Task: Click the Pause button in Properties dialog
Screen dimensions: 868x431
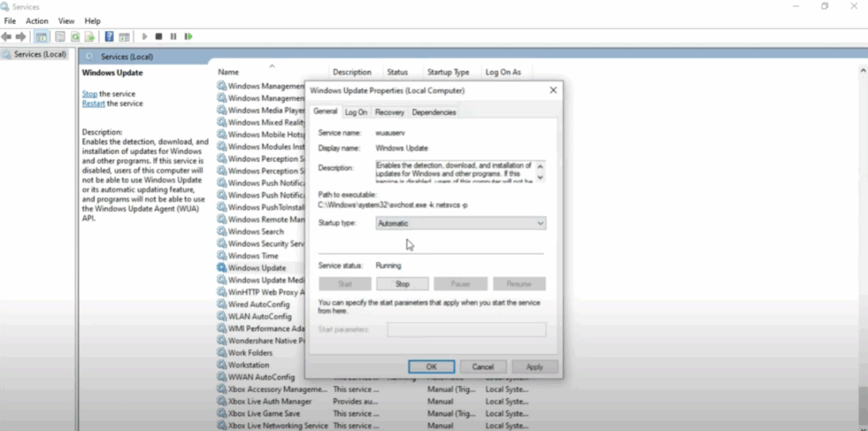Action: coord(460,284)
